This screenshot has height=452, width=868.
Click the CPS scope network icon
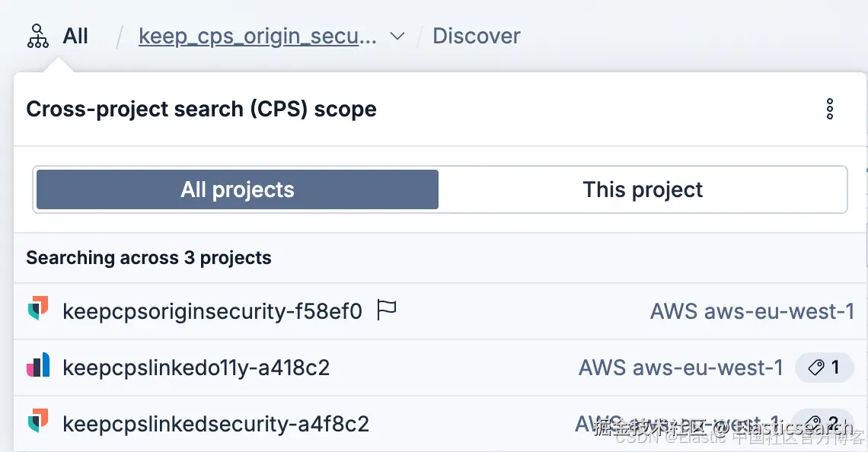click(37, 36)
